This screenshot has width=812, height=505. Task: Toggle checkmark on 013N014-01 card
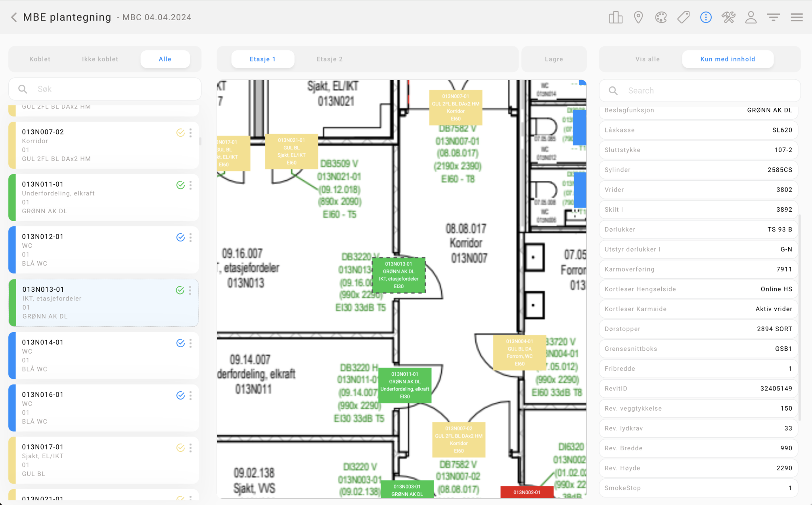[x=180, y=343]
